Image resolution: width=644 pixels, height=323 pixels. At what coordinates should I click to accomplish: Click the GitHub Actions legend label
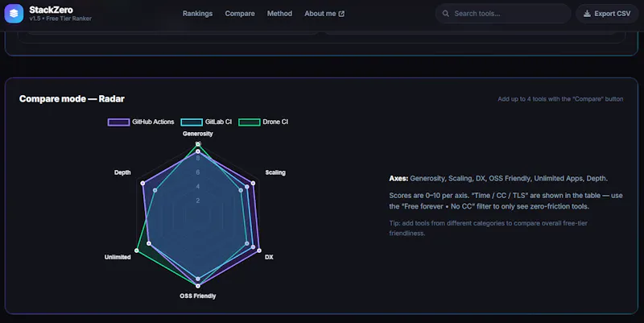click(153, 122)
